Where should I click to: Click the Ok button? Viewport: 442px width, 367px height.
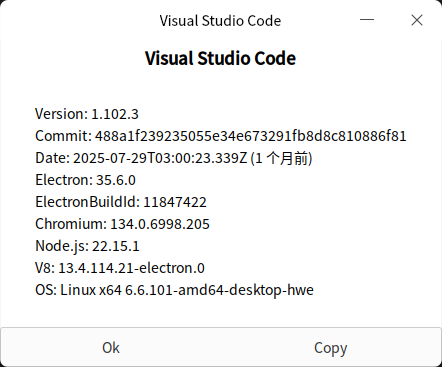pos(111,347)
